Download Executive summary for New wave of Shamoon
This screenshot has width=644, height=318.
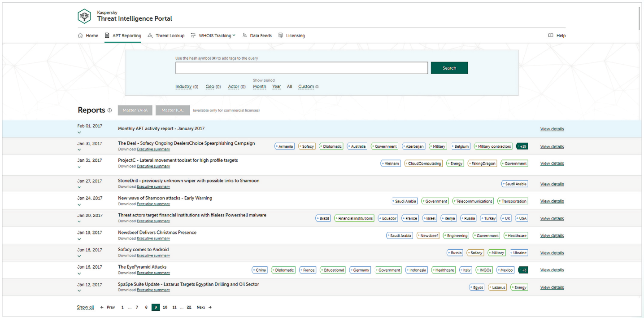tap(153, 204)
